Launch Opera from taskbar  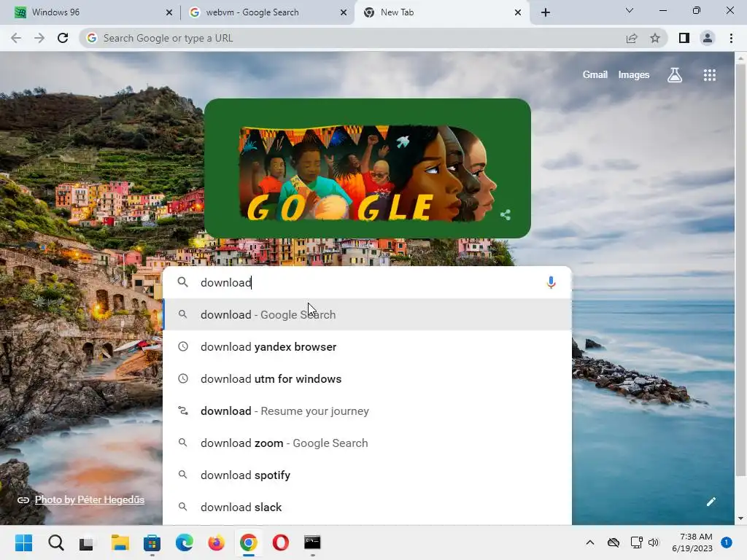pyautogui.click(x=281, y=542)
